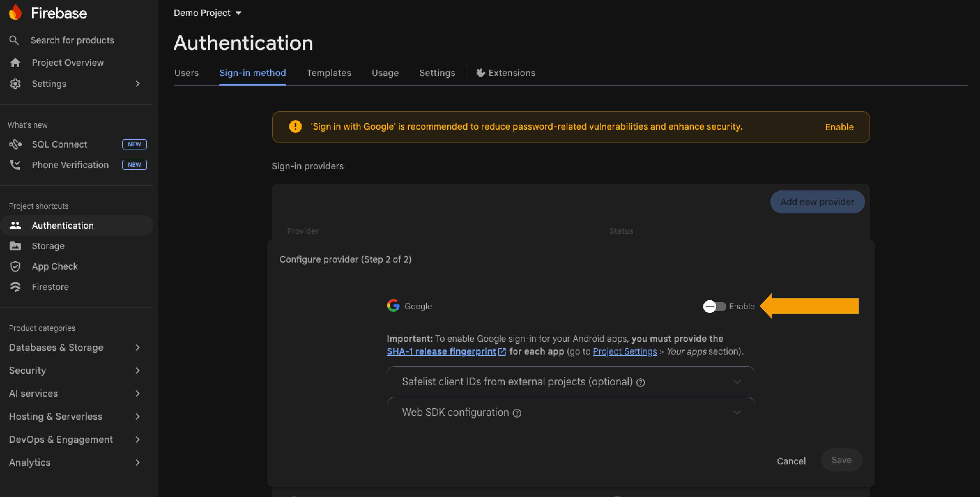Open Storage shortcut in sidebar

[x=48, y=246]
